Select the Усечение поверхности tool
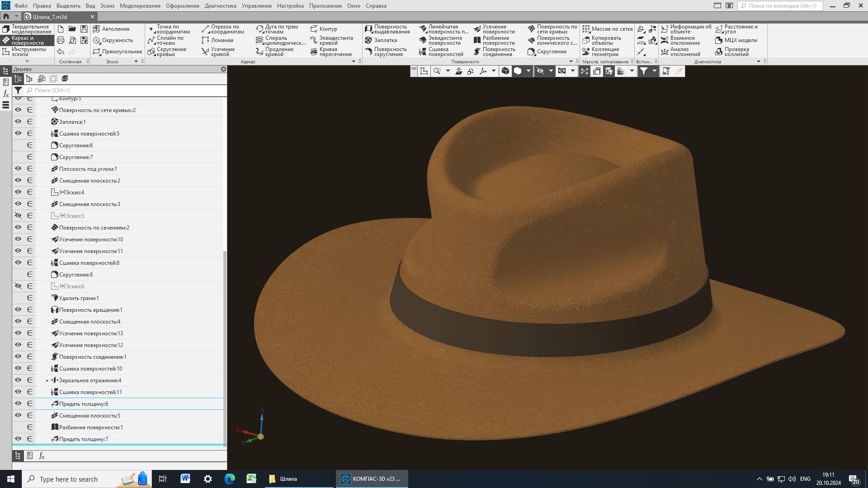This screenshot has width=868, height=488. pos(477,29)
